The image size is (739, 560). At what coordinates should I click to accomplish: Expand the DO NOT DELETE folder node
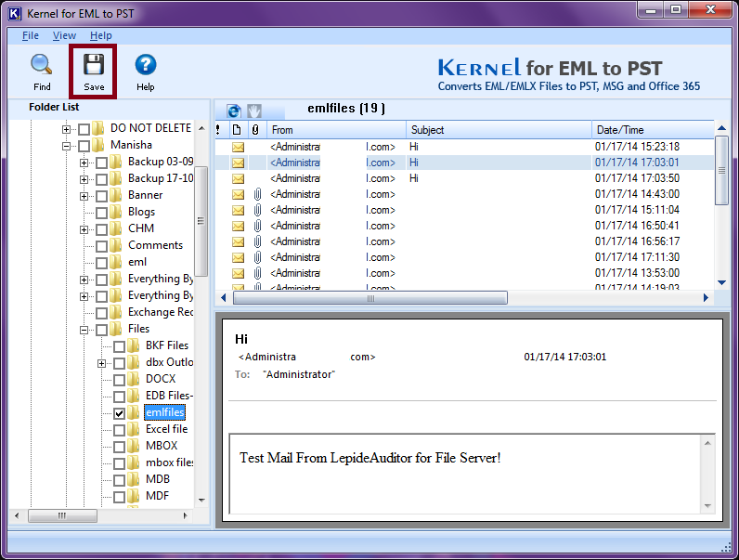pos(66,129)
